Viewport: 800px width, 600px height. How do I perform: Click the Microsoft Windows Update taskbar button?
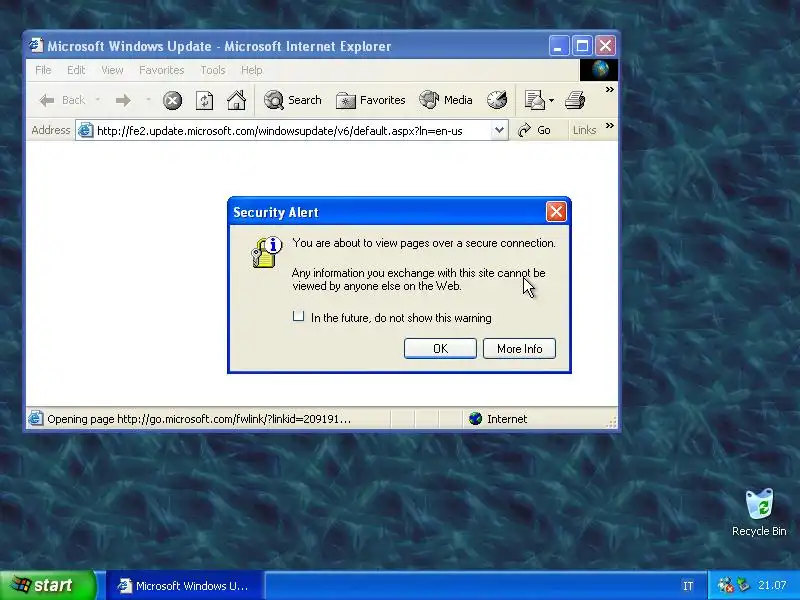pyautogui.click(x=185, y=586)
